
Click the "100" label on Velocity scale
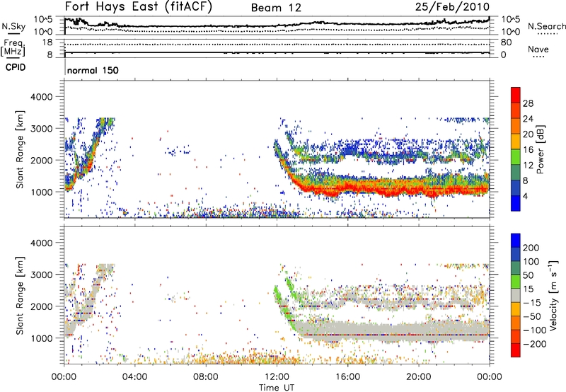point(531,262)
